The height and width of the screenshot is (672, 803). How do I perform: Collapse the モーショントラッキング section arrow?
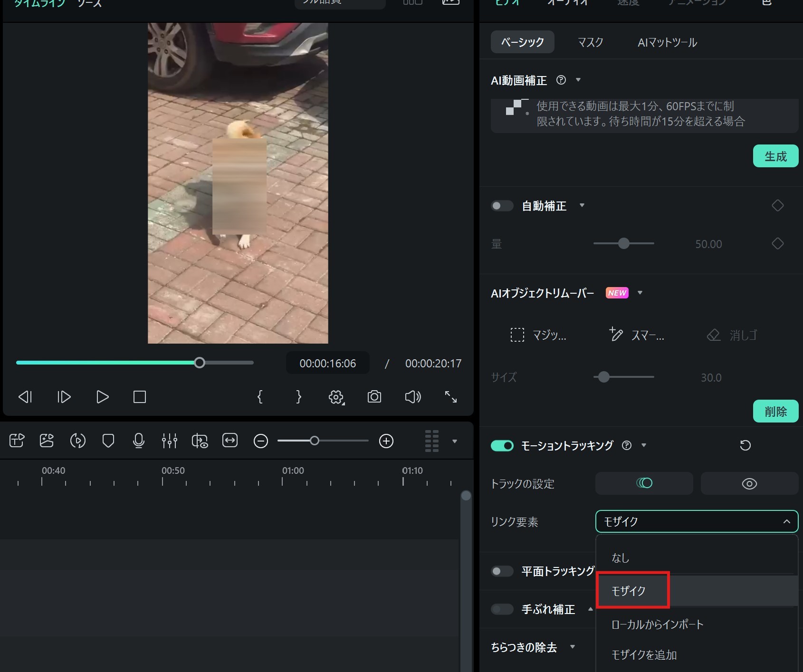coord(644,445)
